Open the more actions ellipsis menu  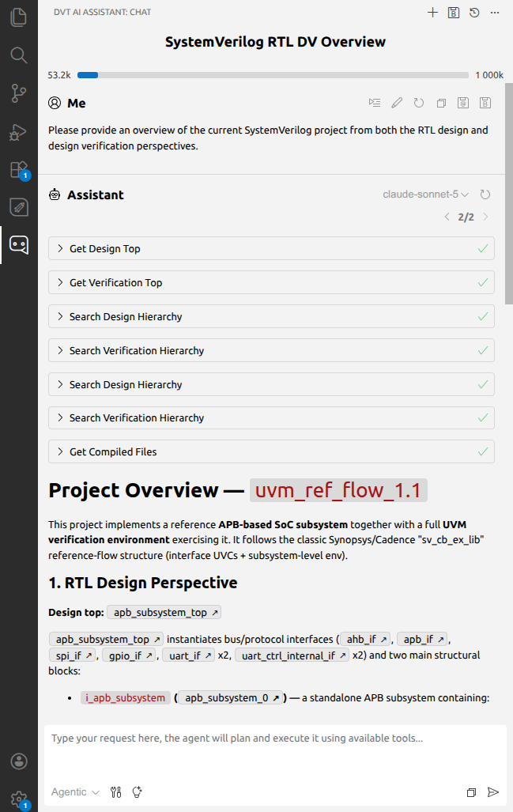point(495,13)
